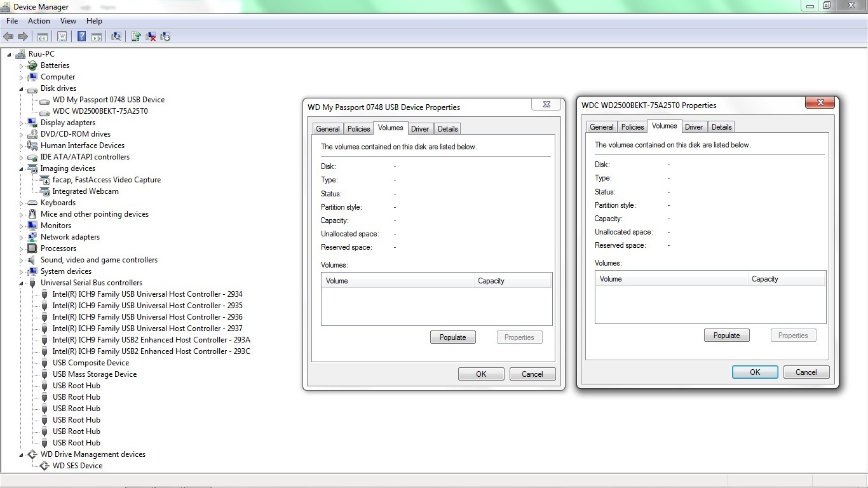Select the DVD/CD-ROM drives category icon
This screenshot has width=868, height=488.
[x=32, y=134]
